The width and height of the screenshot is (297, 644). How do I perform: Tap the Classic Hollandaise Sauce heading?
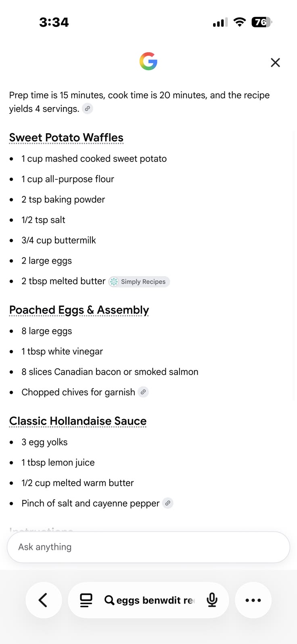tap(78, 421)
